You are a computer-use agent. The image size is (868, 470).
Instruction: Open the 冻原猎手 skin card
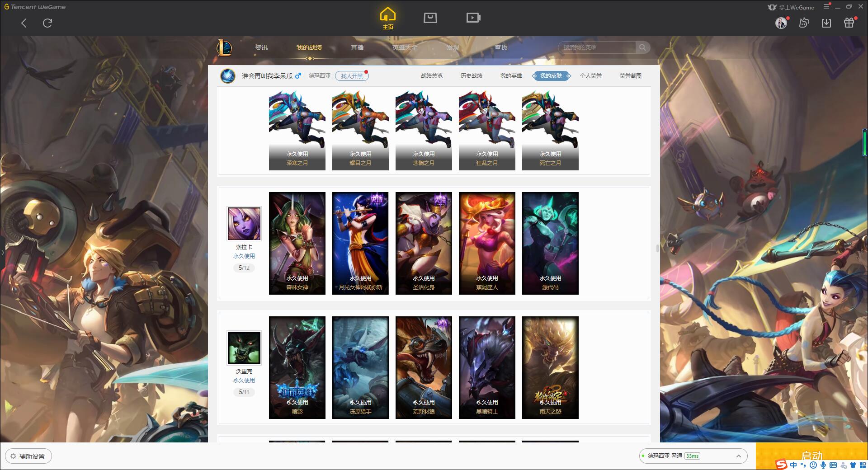(360, 367)
